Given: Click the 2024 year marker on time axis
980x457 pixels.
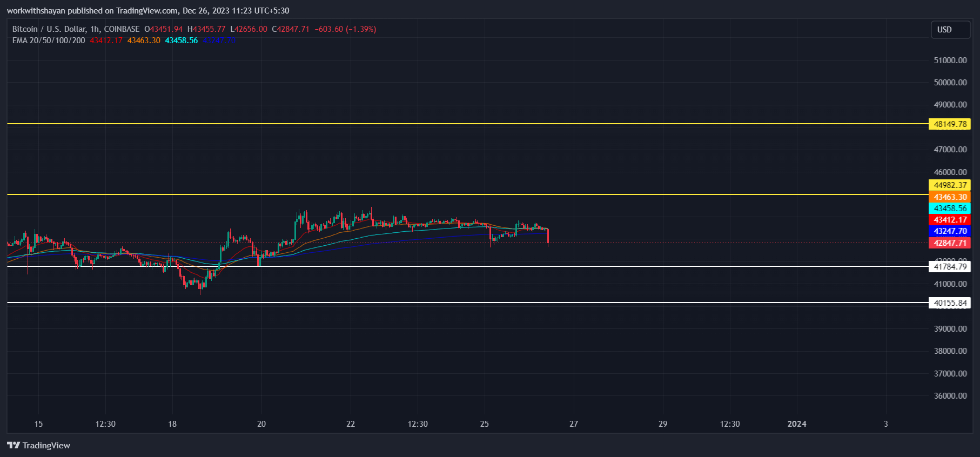Looking at the screenshot, I should [x=797, y=424].
